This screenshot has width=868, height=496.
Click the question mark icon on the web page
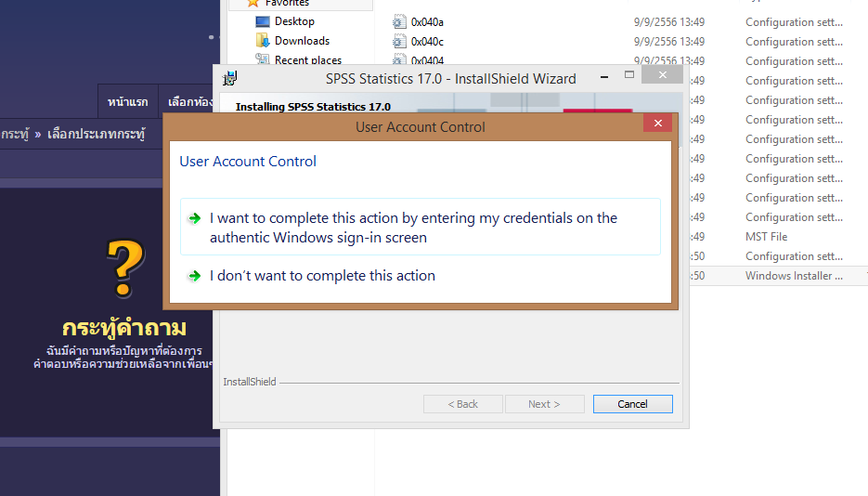125,268
